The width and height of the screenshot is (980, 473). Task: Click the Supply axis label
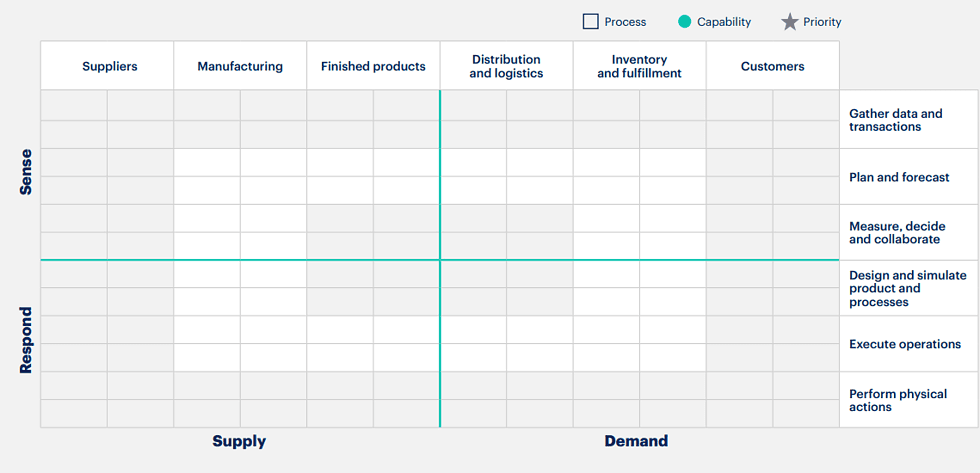239,441
